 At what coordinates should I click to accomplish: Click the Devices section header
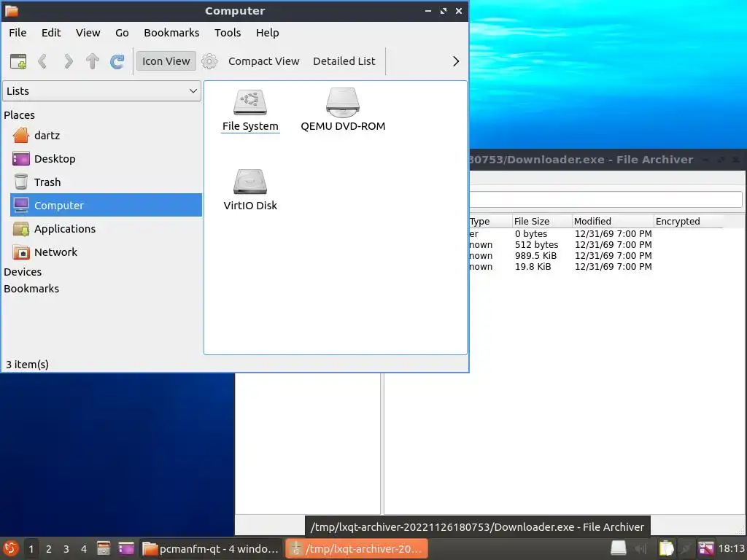point(23,272)
